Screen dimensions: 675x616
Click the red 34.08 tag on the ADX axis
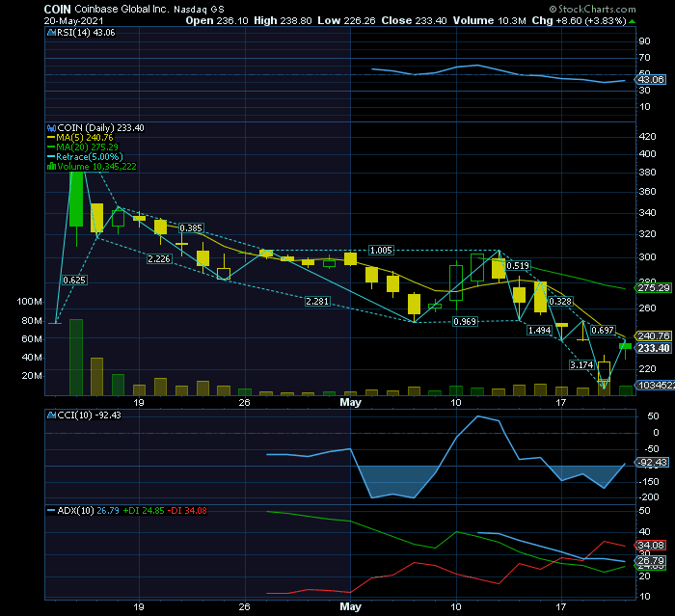pos(651,546)
